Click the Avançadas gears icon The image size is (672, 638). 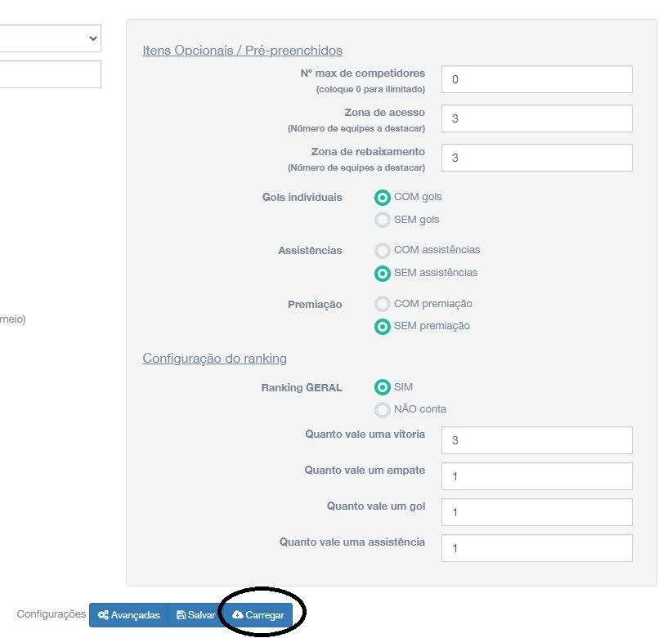point(103,615)
